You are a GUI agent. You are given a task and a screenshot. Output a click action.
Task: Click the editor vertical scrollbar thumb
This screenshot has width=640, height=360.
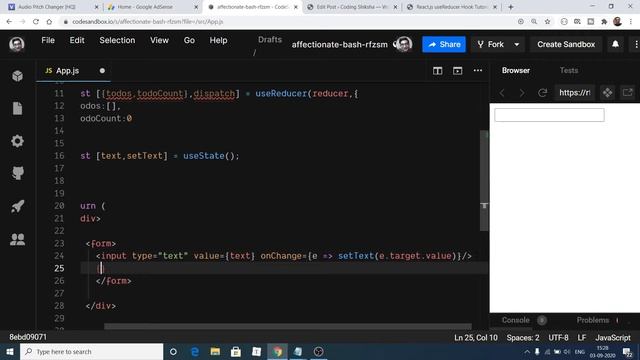pos(484,181)
